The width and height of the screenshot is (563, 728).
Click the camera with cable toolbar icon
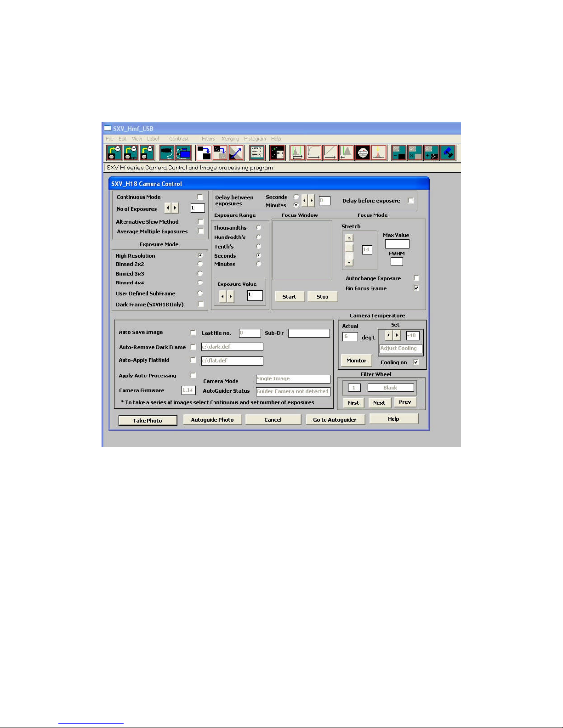click(x=167, y=152)
